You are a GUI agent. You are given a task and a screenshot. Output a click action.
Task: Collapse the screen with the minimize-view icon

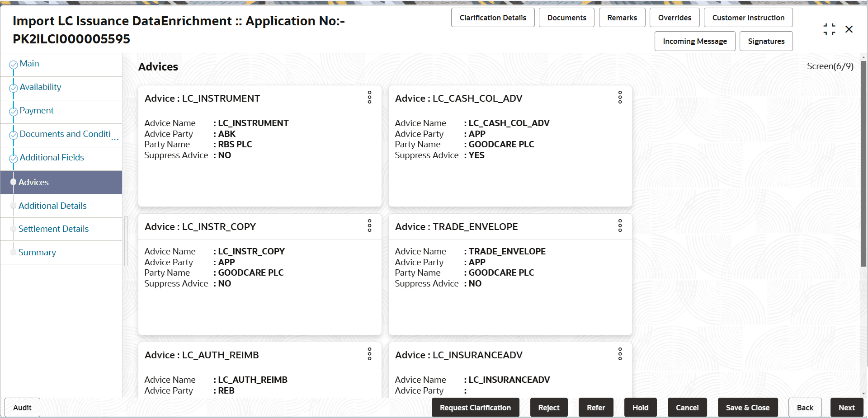[x=829, y=29]
